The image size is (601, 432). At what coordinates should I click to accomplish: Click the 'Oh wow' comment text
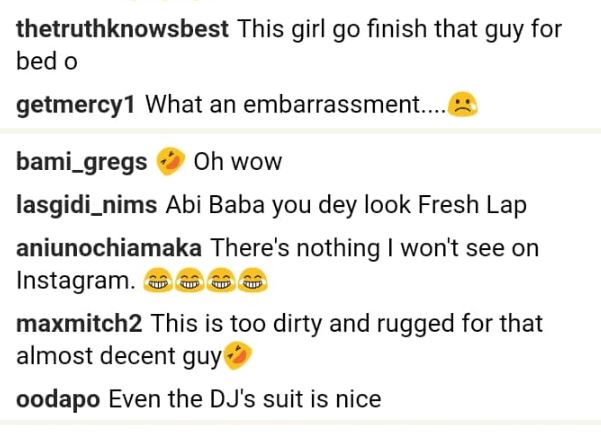[237, 162]
